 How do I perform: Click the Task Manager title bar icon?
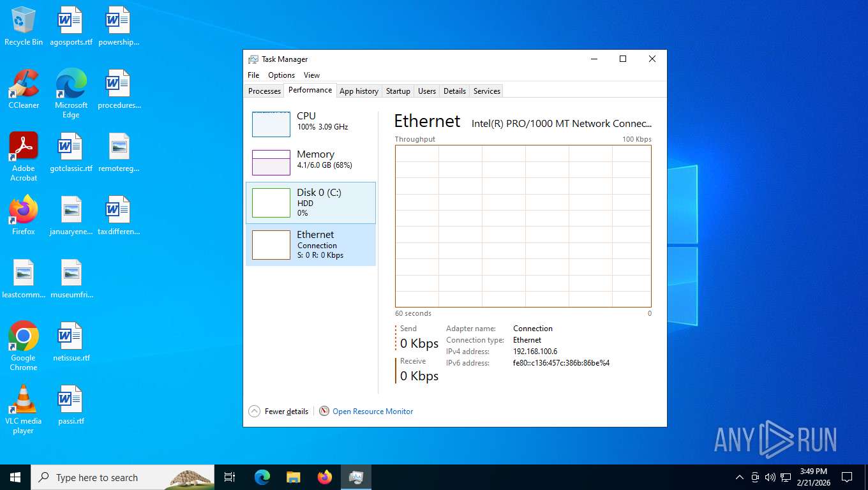253,59
